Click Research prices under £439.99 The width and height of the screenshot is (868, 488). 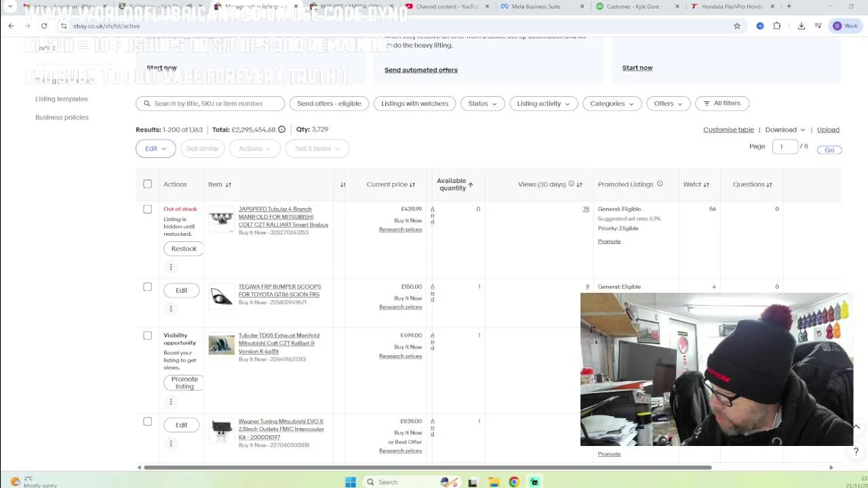[400, 230]
